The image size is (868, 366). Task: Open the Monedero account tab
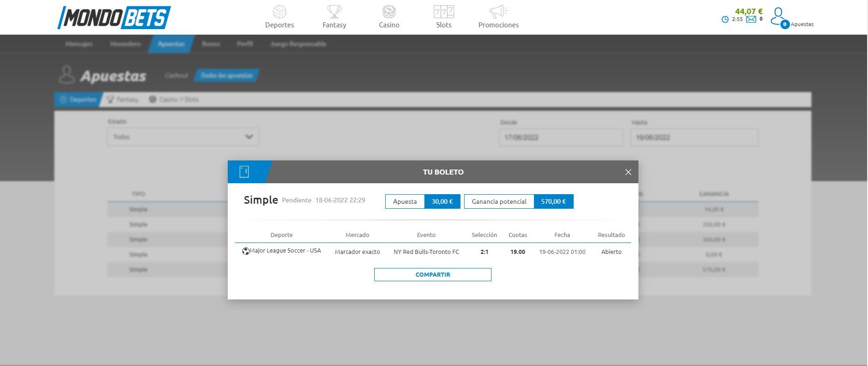click(125, 44)
